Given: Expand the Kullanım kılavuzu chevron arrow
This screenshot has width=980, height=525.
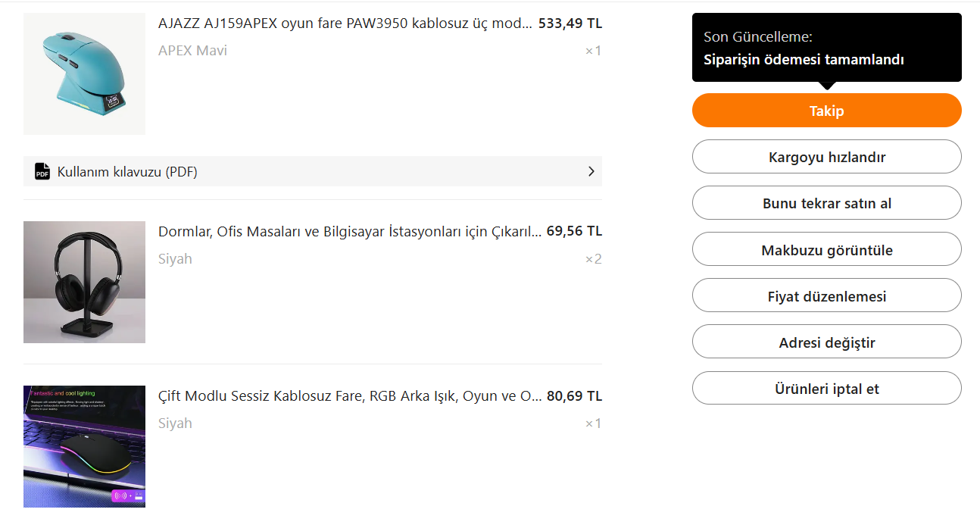Looking at the screenshot, I should [x=591, y=172].
